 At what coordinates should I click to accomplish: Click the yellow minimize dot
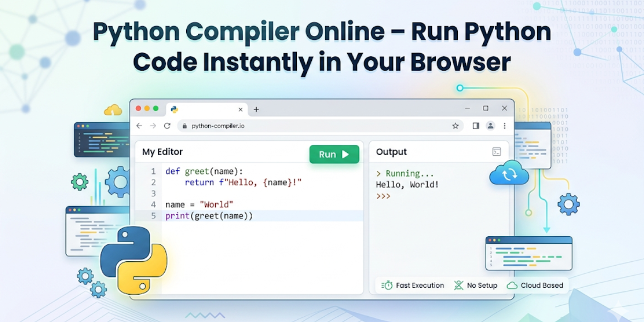click(147, 108)
